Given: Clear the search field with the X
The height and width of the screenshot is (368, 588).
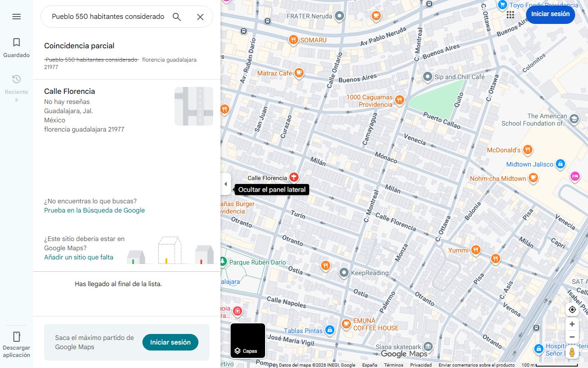Looking at the screenshot, I should pos(200,17).
